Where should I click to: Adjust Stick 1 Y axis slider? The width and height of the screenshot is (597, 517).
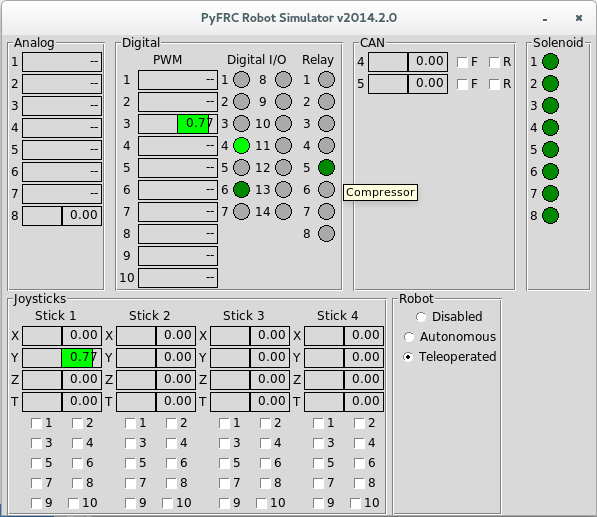point(62,358)
